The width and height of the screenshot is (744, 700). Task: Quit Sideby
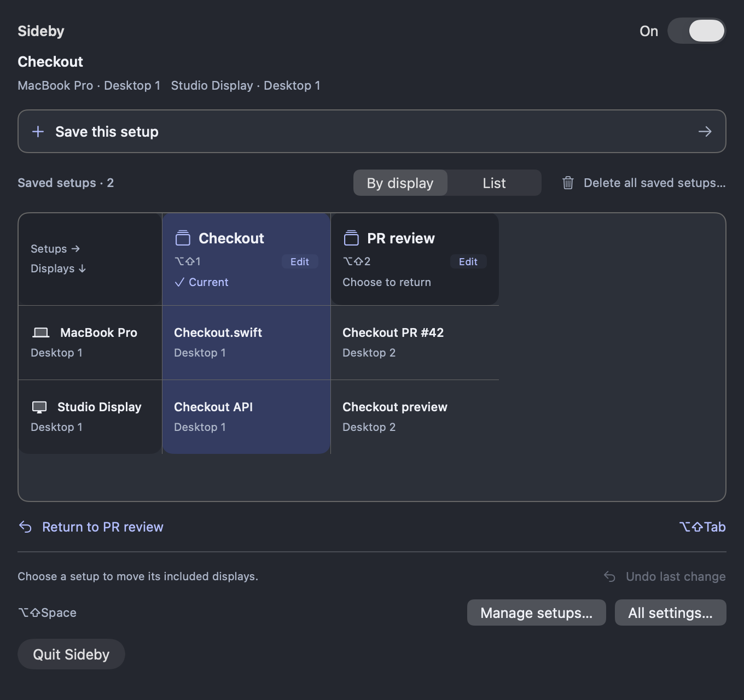click(x=71, y=654)
